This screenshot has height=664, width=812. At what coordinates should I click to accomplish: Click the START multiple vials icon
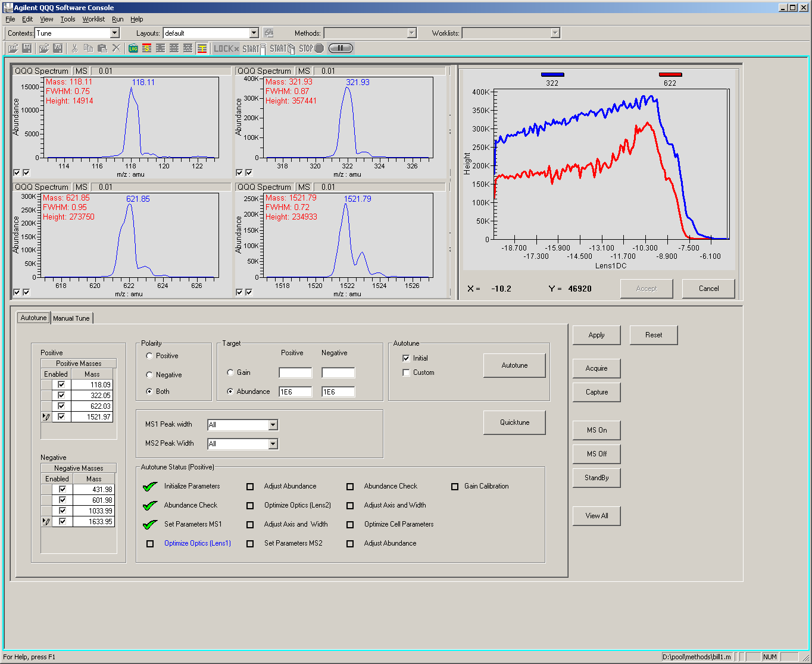(x=282, y=48)
